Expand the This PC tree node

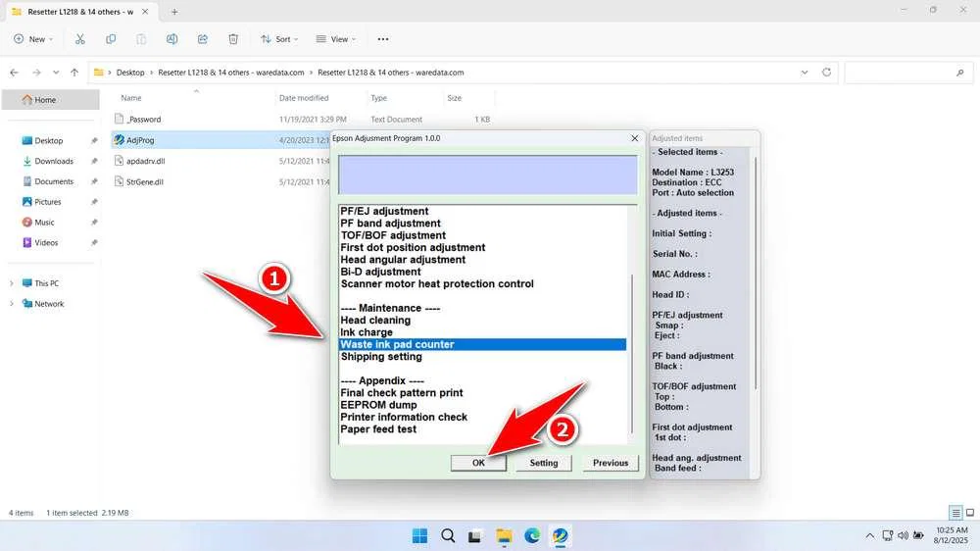pyautogui.click(x=12, y=283)
